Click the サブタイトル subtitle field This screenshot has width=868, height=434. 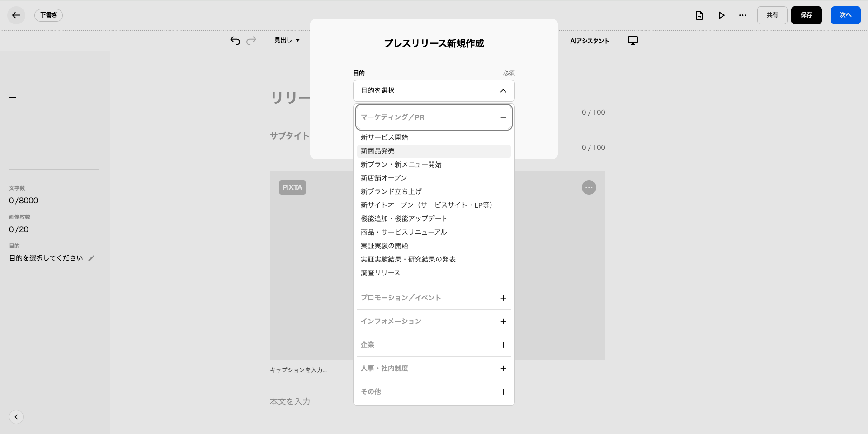point(289,136)
